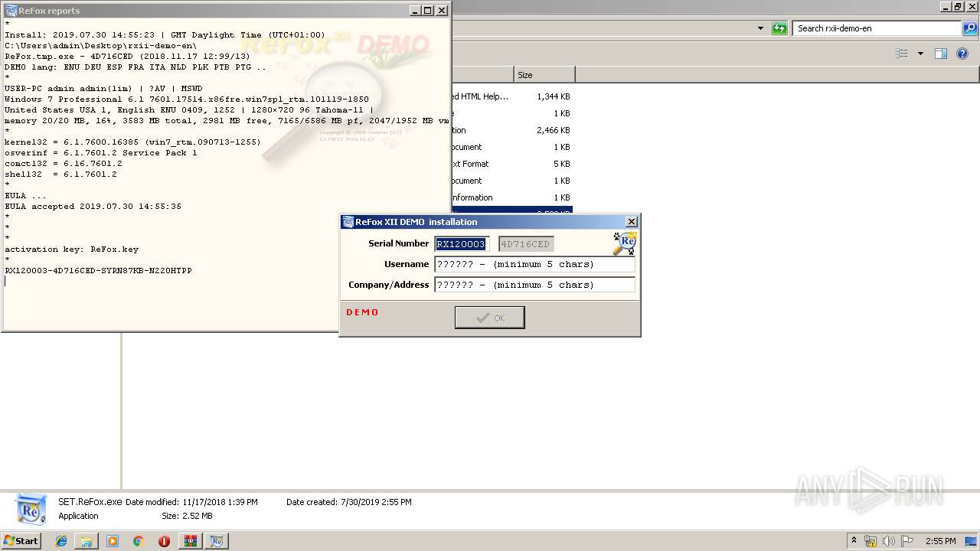Minimize the ReFox reports window
This screenshot has height=551, width=980.
click(x=415, y=11)
